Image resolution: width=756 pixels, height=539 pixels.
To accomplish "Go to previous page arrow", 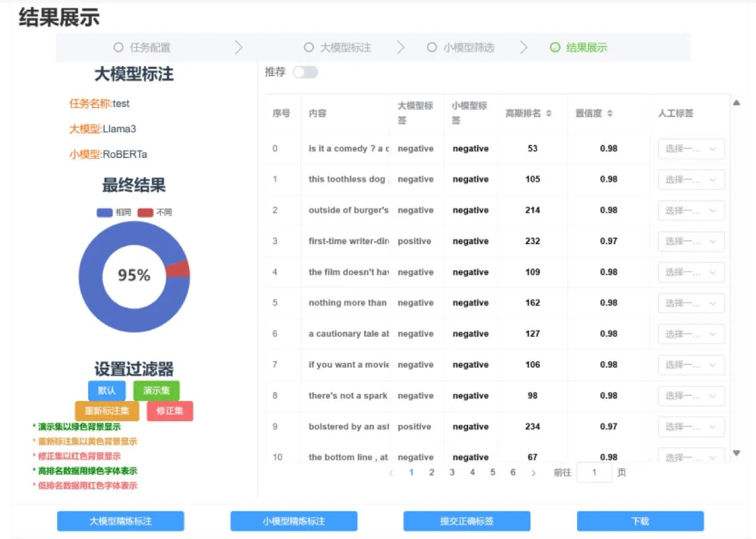I will pos(391,473).
